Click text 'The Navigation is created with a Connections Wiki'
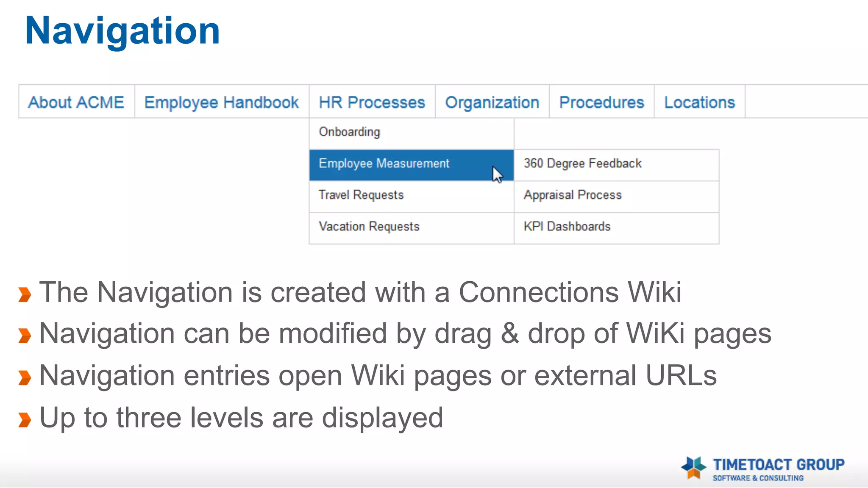This screenshot has width=868, height=488. tap(360, 293)
